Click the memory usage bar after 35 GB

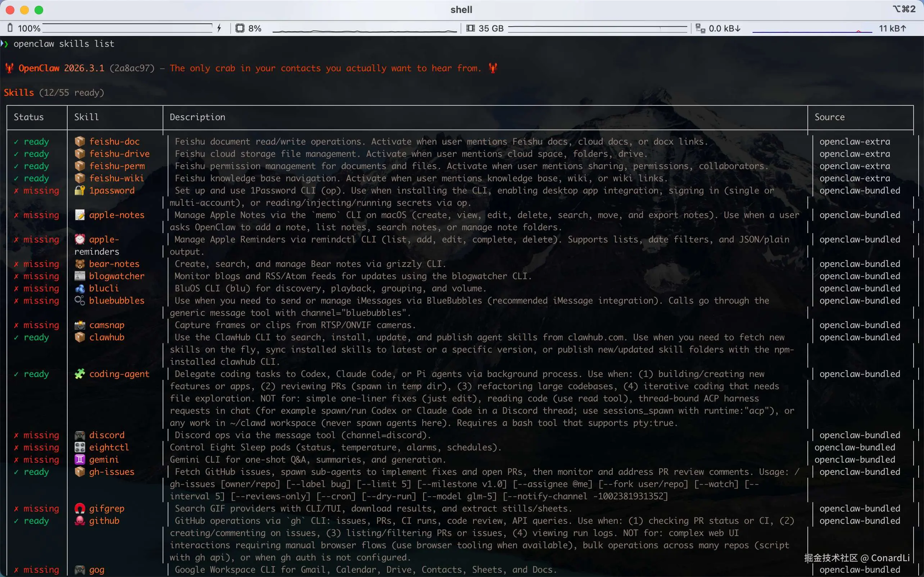[597, 29]
